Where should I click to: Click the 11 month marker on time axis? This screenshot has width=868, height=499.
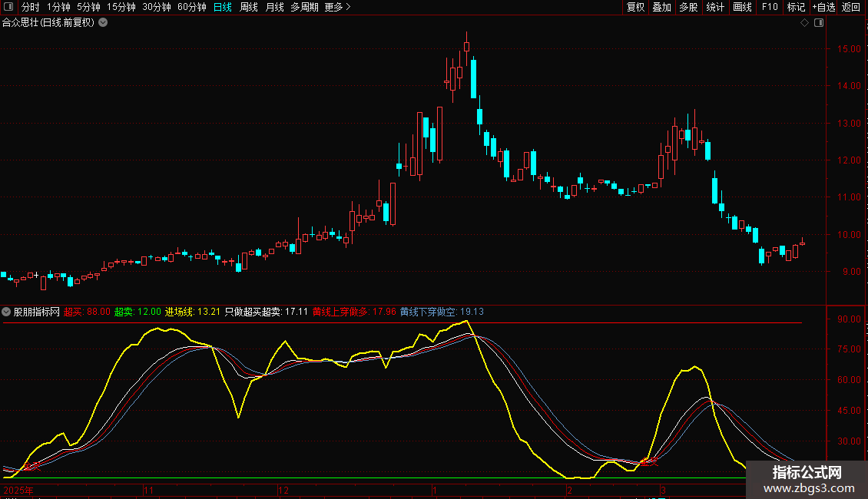click(x=148, y=490)
